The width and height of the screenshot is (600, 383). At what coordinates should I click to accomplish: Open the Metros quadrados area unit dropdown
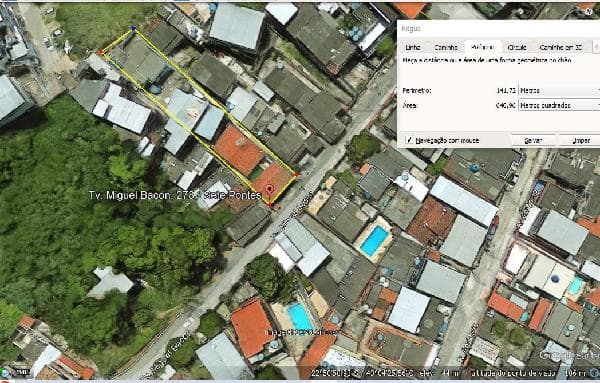(x=559, y=105)
